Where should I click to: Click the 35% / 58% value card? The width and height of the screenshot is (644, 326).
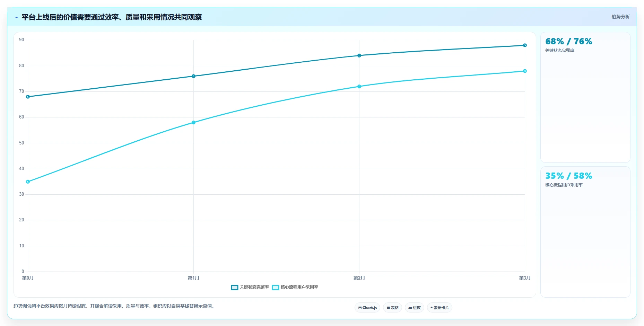pos(585,232)
